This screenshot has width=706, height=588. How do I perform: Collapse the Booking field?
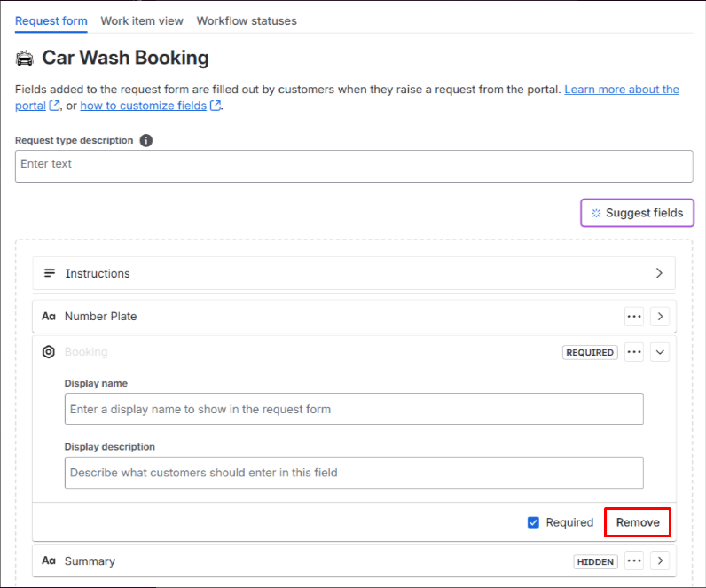tap(659, 352)
